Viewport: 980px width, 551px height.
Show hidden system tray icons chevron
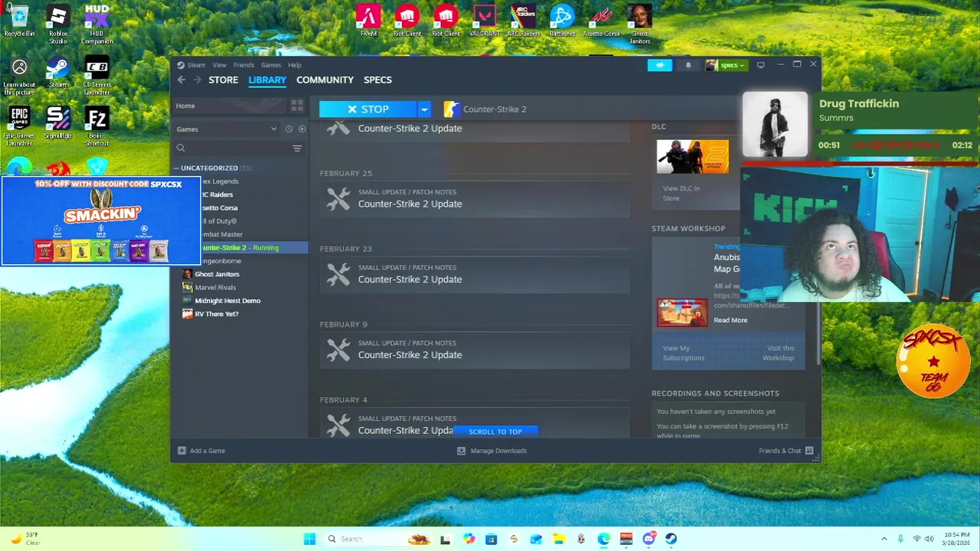click(884, 539)
